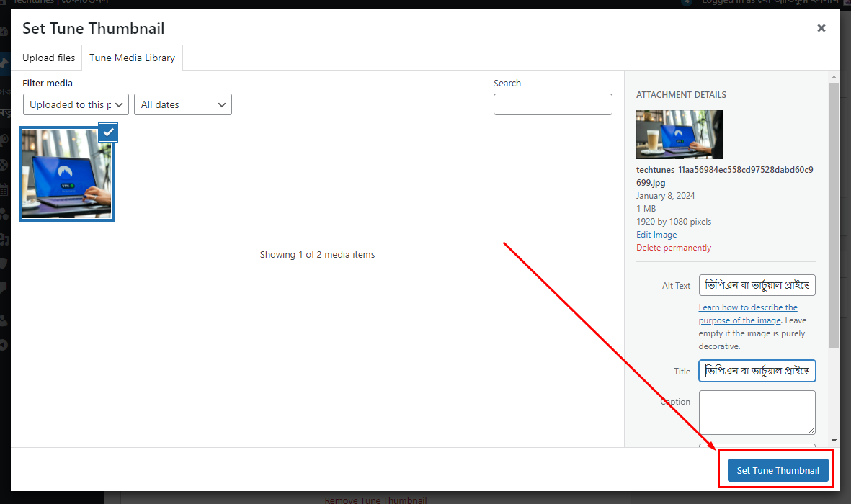Open the Edit Image link
Screen dimensions: 851x504
656,235
